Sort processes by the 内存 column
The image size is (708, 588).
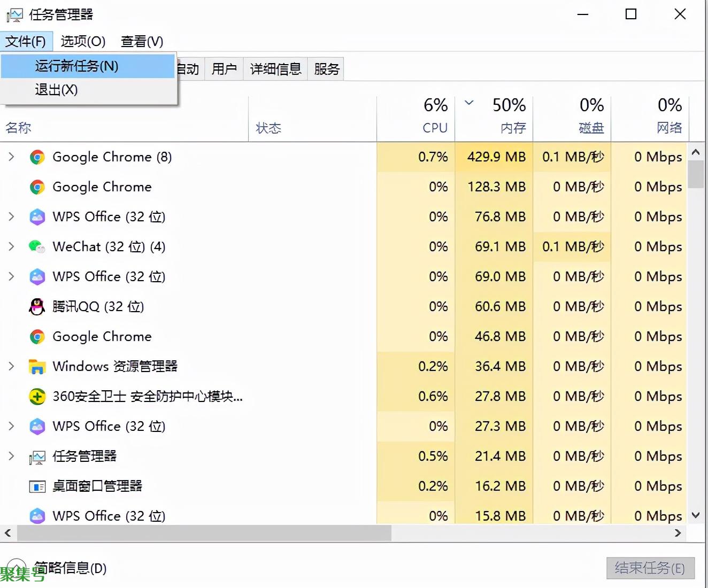coord(494,118)
